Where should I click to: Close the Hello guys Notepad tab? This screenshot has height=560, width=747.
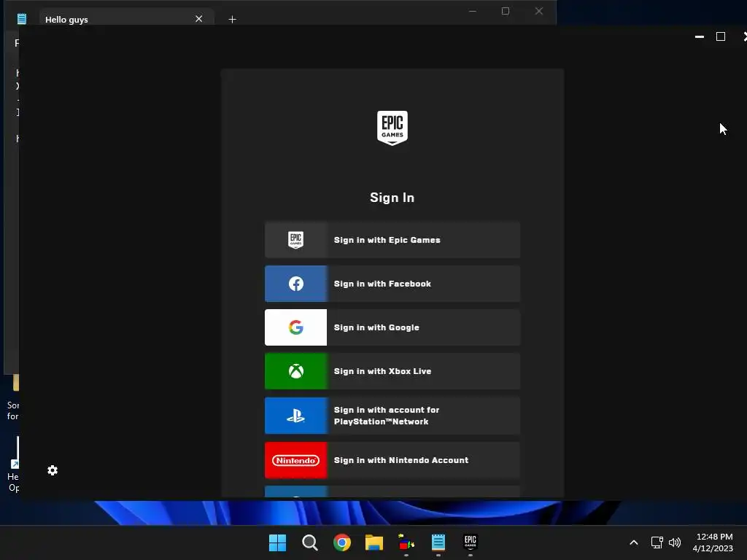pos(198,19)
